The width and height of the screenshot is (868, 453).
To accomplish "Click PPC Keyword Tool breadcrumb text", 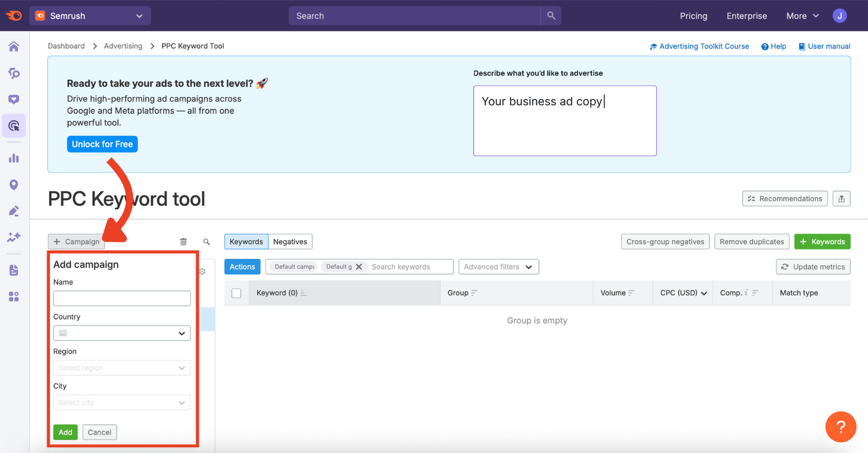I will (193, 46).
